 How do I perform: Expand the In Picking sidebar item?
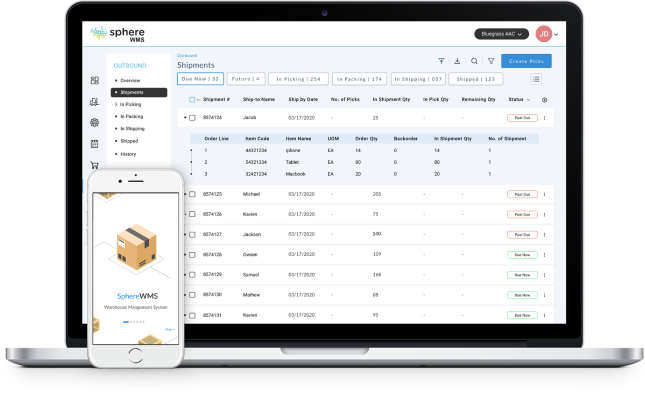[x=128, y=104]
